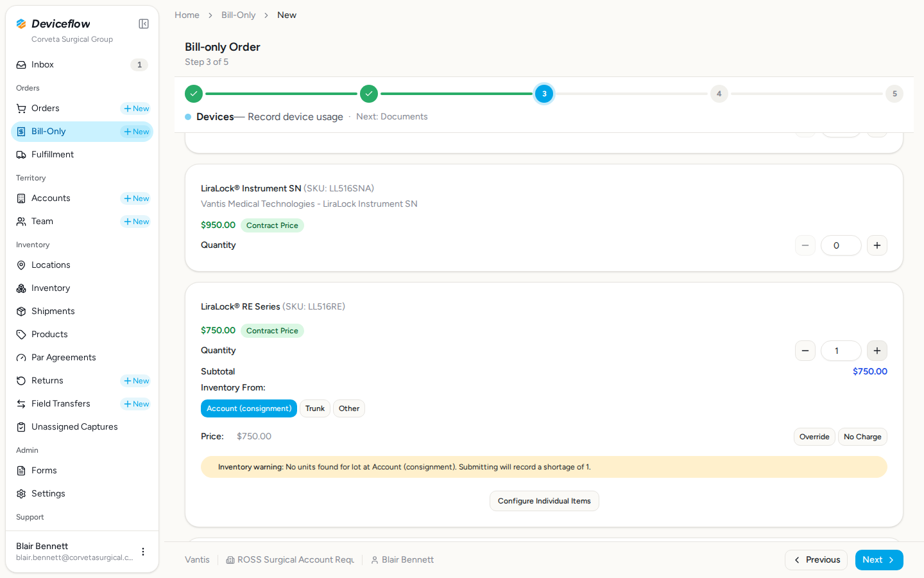Jump to completed step 1 marker
This screenshot has height=578, width=924.
coord(194,94)
